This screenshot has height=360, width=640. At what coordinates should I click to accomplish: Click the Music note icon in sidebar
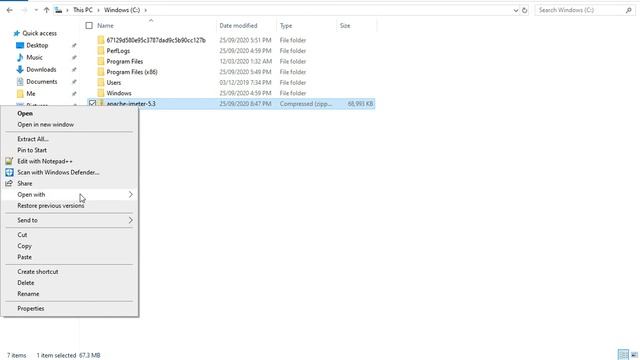click(20, 58)
